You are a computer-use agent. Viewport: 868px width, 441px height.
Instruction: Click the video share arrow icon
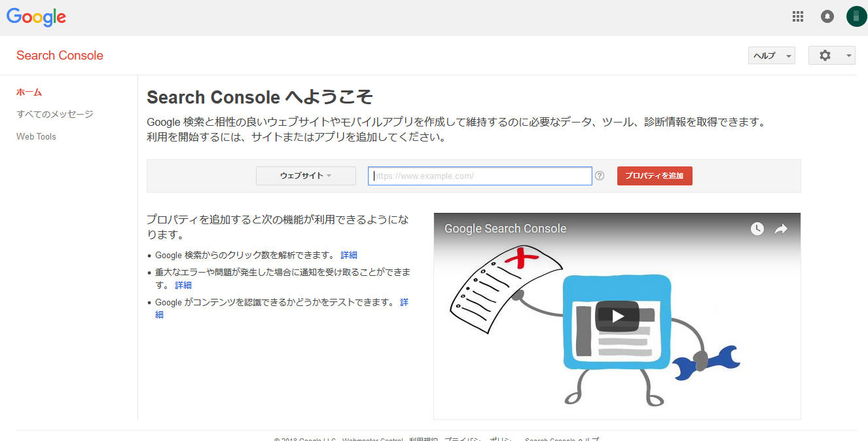(x=781, y=229)
